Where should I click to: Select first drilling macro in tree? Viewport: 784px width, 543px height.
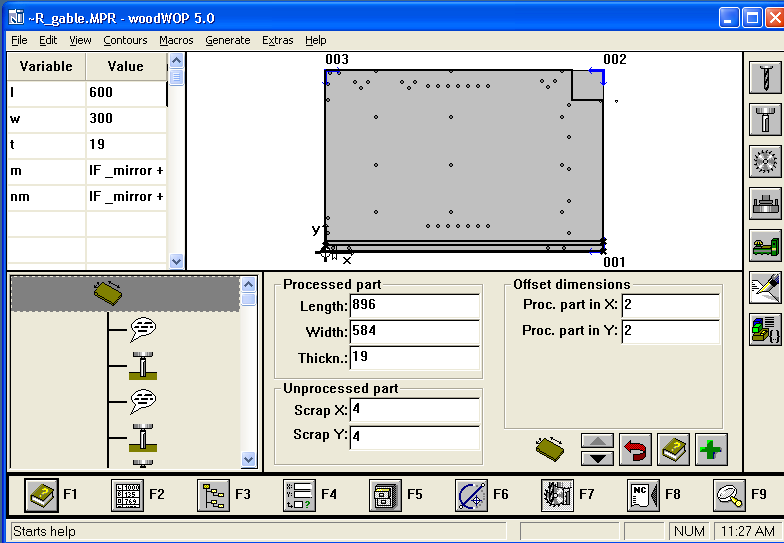[x=143, y=366]
